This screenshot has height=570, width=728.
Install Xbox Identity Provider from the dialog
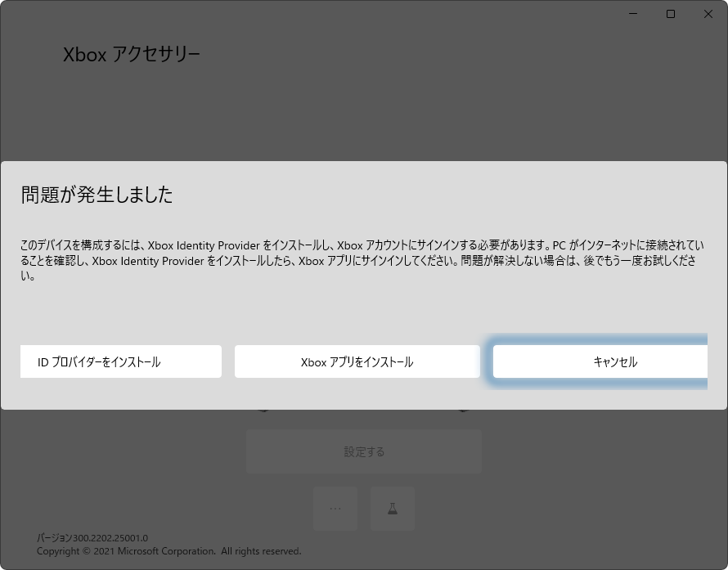coord(120,361)
